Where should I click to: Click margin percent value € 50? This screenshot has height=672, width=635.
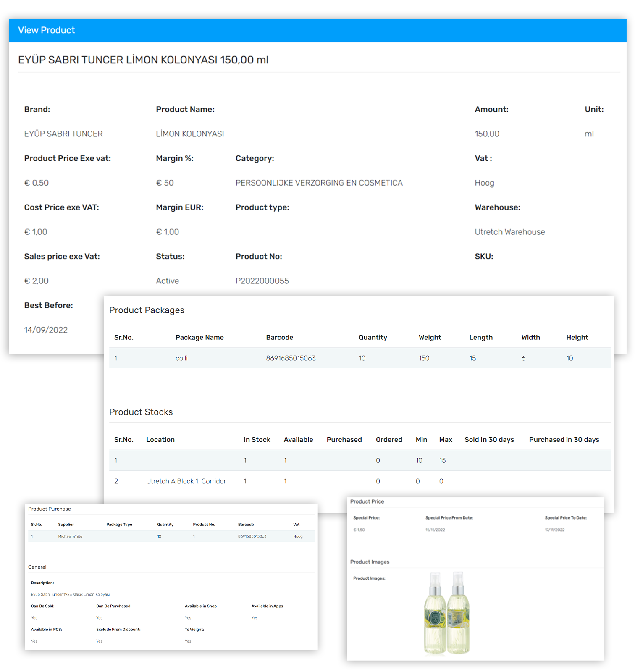coord(165,183)
